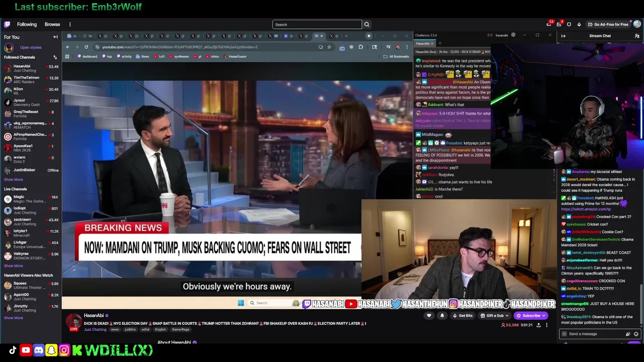Click the YouTube overlay icon at bottom left

click(26, 350)
